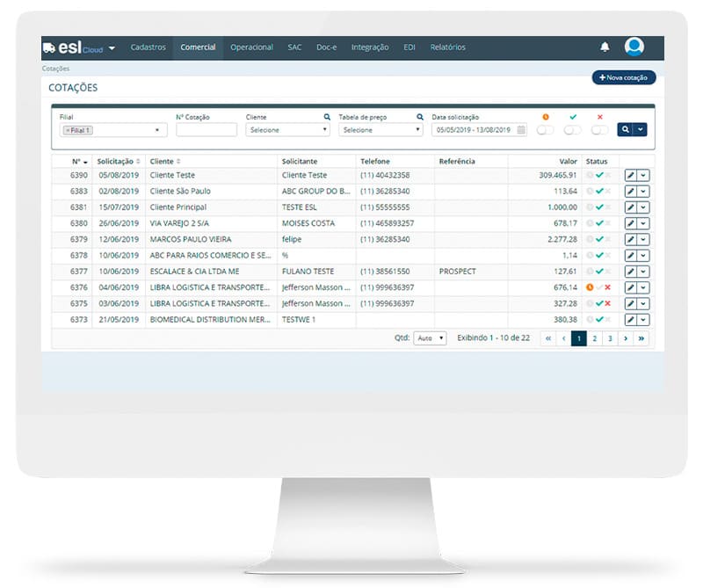
Task: Click the pencil icon for quotation 6376
Action: pyautogui.click(x=630, y=287)
